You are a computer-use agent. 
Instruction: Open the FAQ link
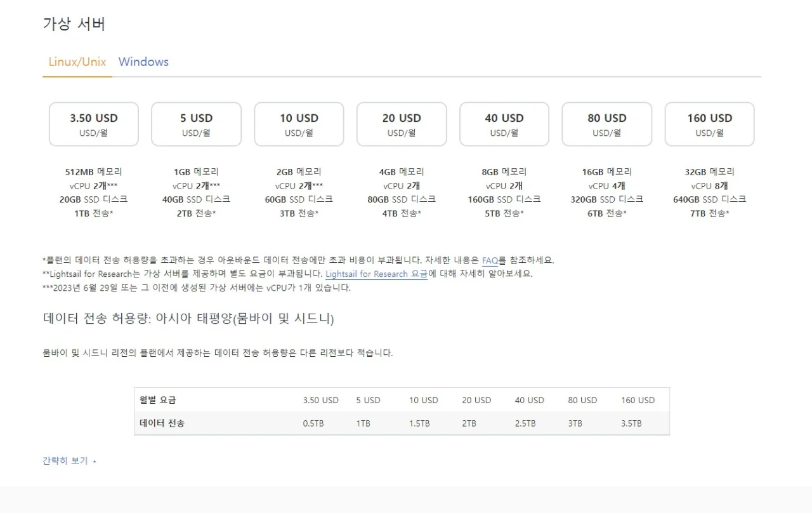tap(490, 260)
